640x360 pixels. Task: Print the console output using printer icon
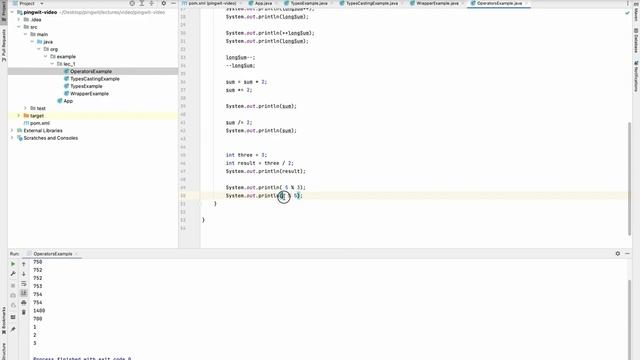coord(24,302)
